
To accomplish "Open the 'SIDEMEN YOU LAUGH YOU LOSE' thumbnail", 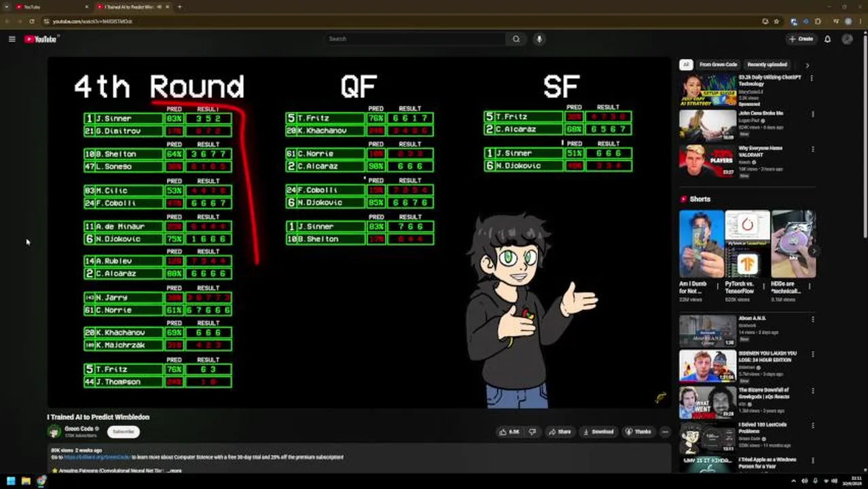I will pyautogui.click(x=707, y=367).
